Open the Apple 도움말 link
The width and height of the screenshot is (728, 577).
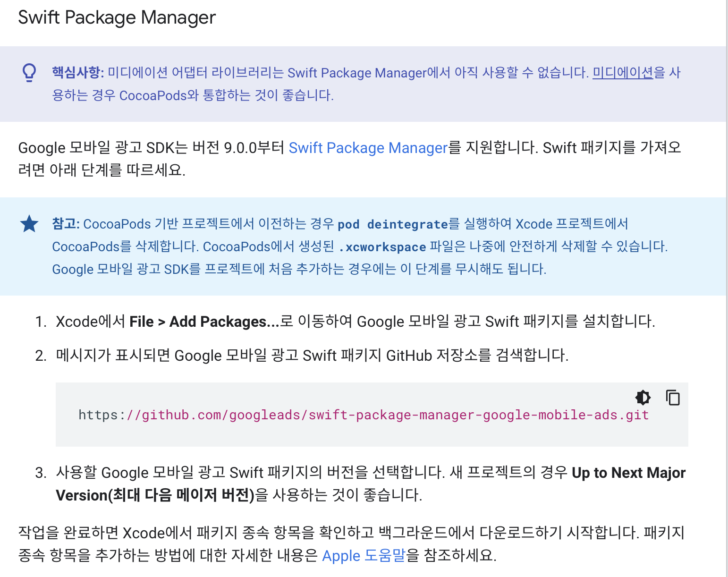364,555
